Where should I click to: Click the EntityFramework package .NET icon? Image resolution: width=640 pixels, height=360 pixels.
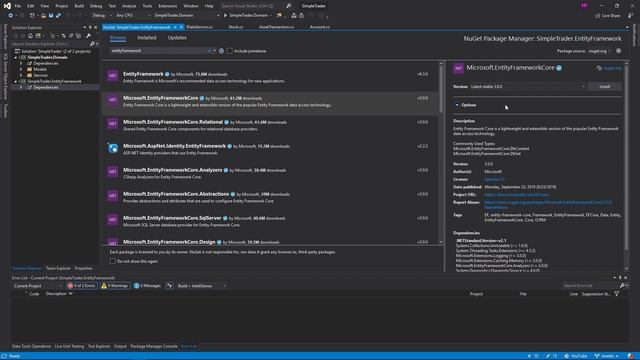click(113, 76)
